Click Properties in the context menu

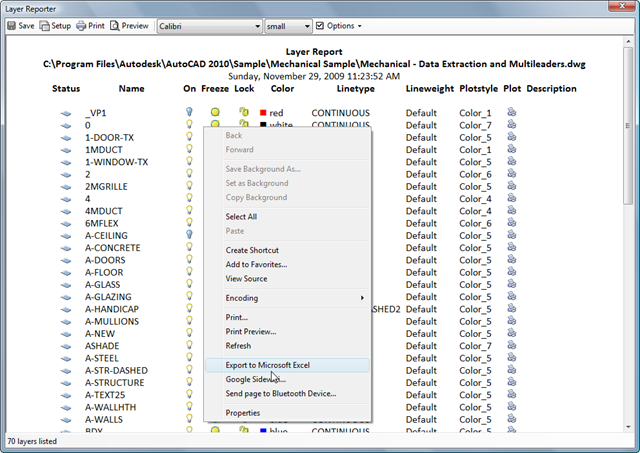click(x=242, y=413)
